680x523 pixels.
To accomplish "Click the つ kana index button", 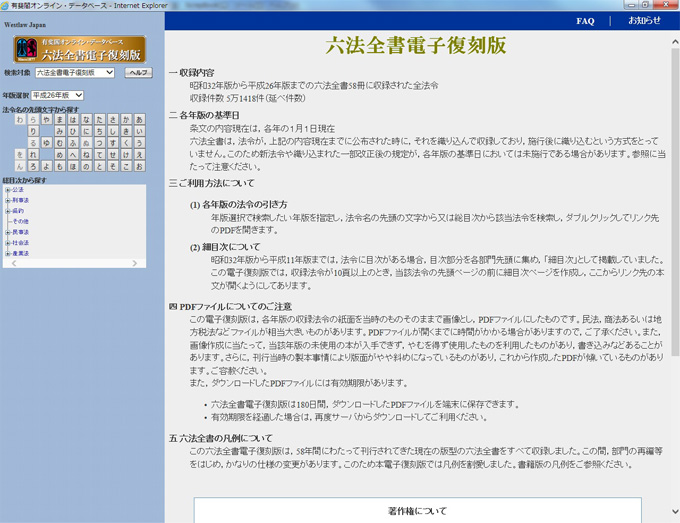I will (x=100, y=143).
